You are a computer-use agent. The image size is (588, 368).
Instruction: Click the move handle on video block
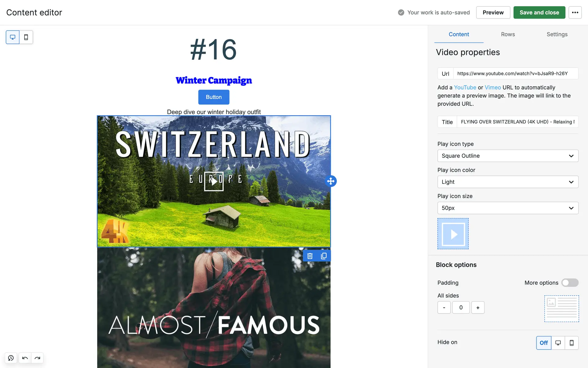point(331,181)
